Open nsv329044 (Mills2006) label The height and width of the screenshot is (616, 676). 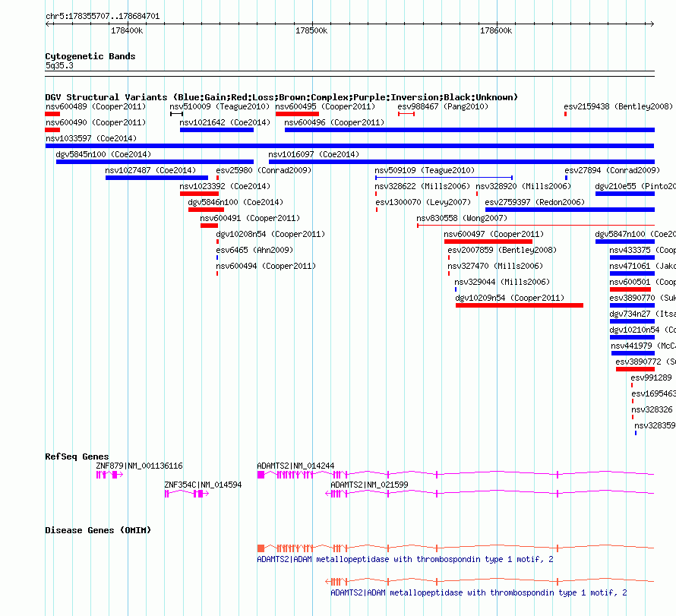point(502,282)
